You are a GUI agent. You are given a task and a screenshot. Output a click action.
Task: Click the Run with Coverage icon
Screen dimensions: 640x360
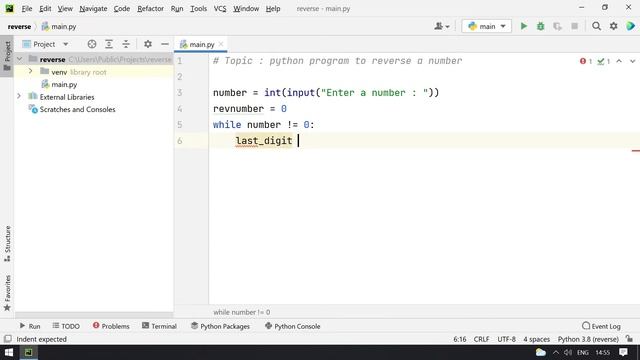pyautogui.click(x=557, y=26)
